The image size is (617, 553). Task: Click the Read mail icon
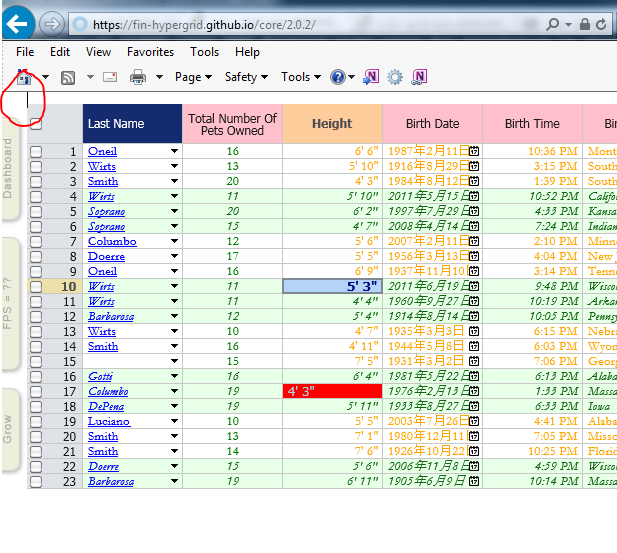(x=110, y=77)
